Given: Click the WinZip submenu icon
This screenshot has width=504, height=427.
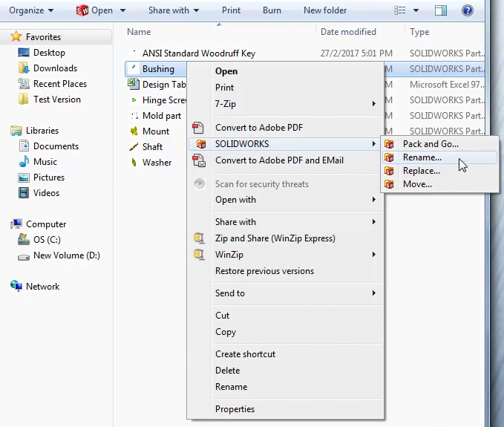Looking at the screenshot, I should (199, 255).
